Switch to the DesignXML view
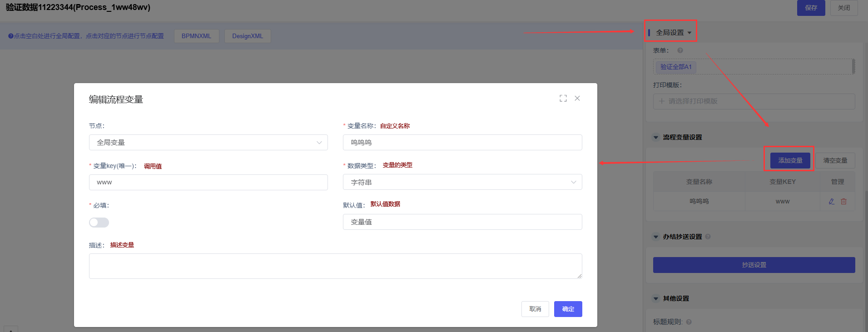This screenshot has height=332, width=868. point(248,36)
